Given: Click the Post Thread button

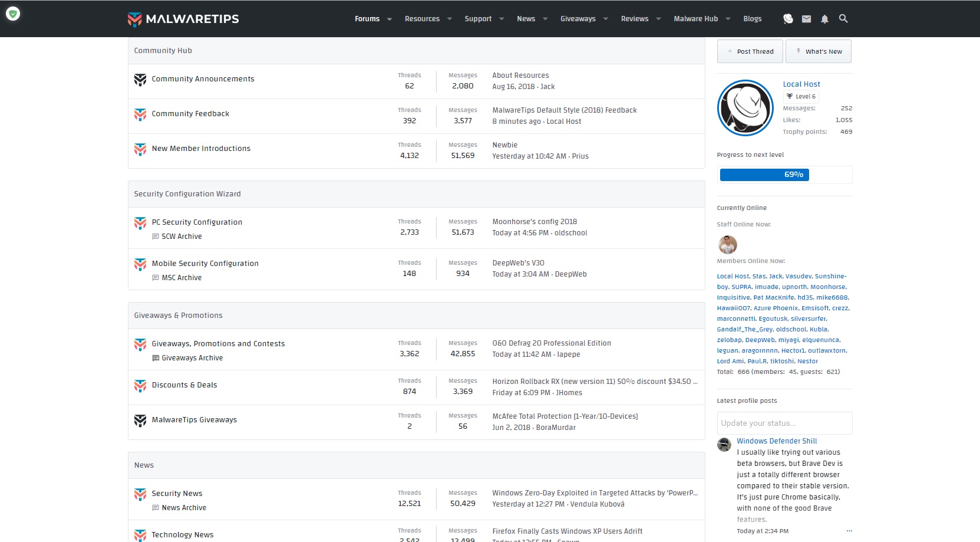Looking at the screenshot, I should pyautogui.click(x=750, y=51).
